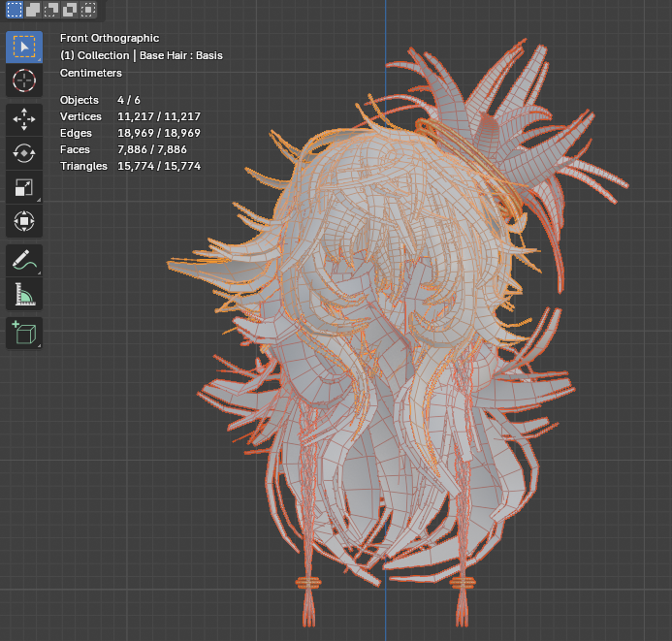Activate the Measure ruler tool
The height and width of the screenshot is (641, 672).
click(24, 294)
